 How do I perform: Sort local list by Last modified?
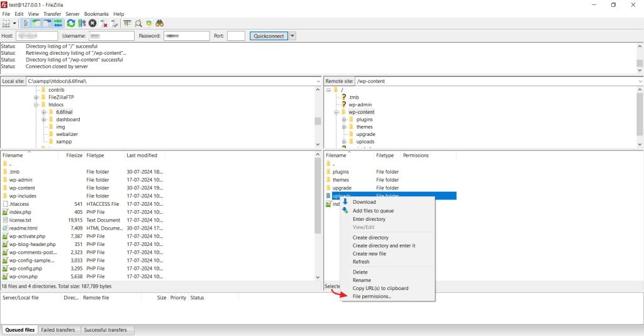pyautogui.click(x=142, y=155)
